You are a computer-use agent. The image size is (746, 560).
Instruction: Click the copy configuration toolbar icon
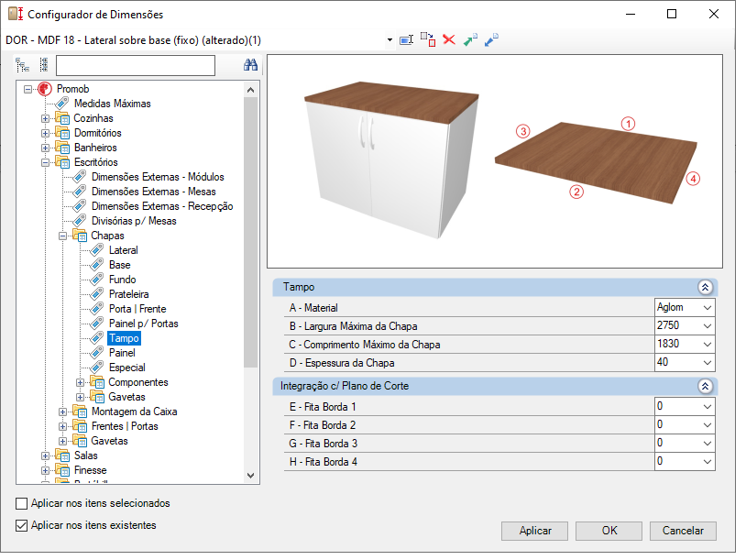coord(428,39)
